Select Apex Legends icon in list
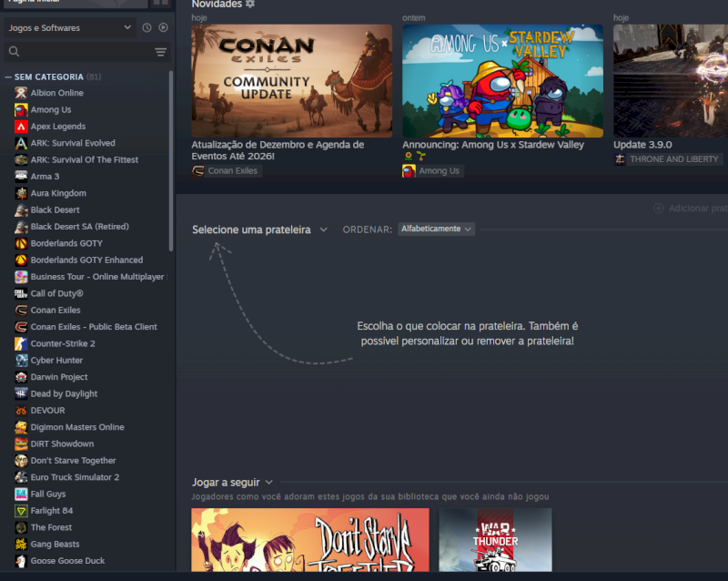728x581 pixels. pyautogui.click(x=21, y=127)
